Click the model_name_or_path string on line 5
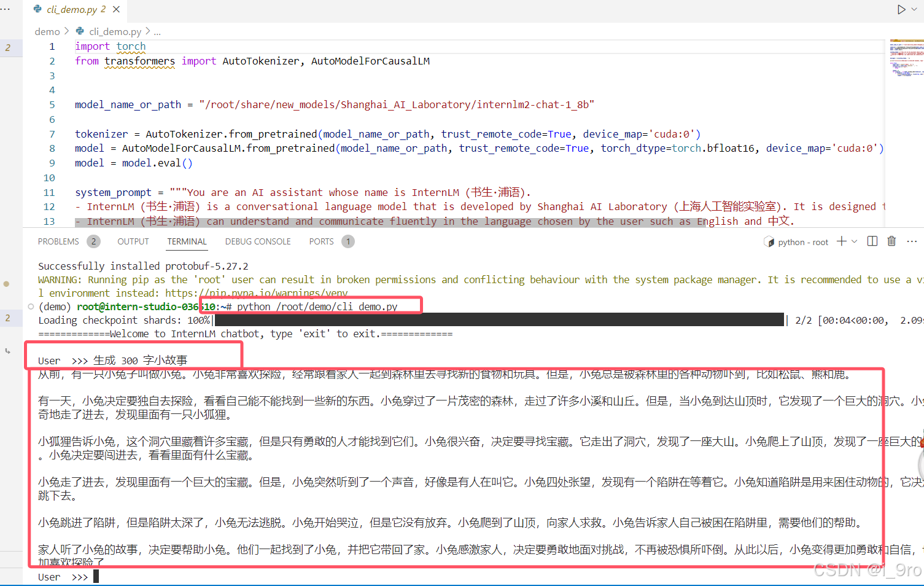This screenshot has width=924, height=586. (397, 104)
